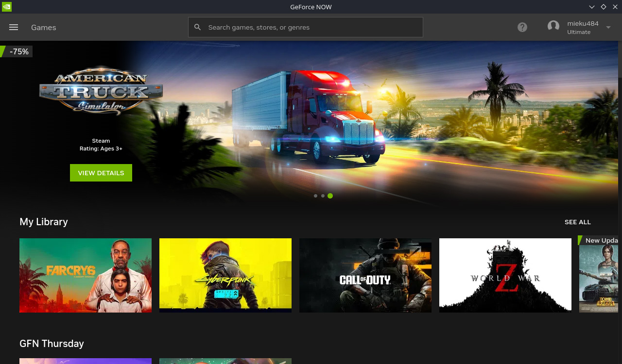Click the American Truck Simulator logo

101,91
